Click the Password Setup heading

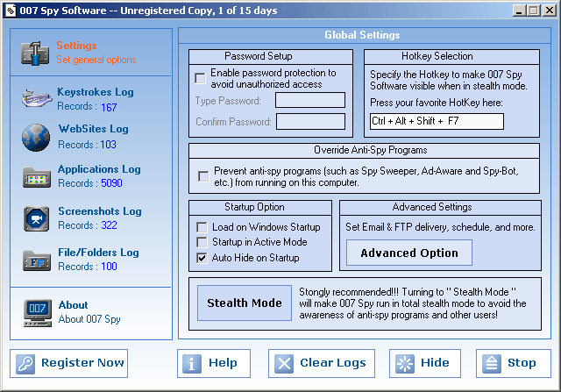point(259,56)
